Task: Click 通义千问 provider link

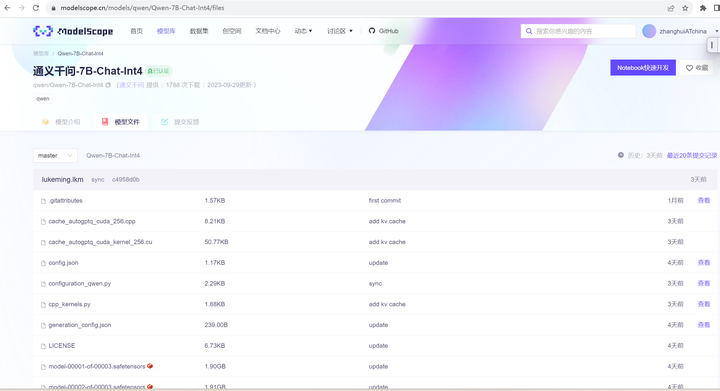Action: (x=131, y=85)
